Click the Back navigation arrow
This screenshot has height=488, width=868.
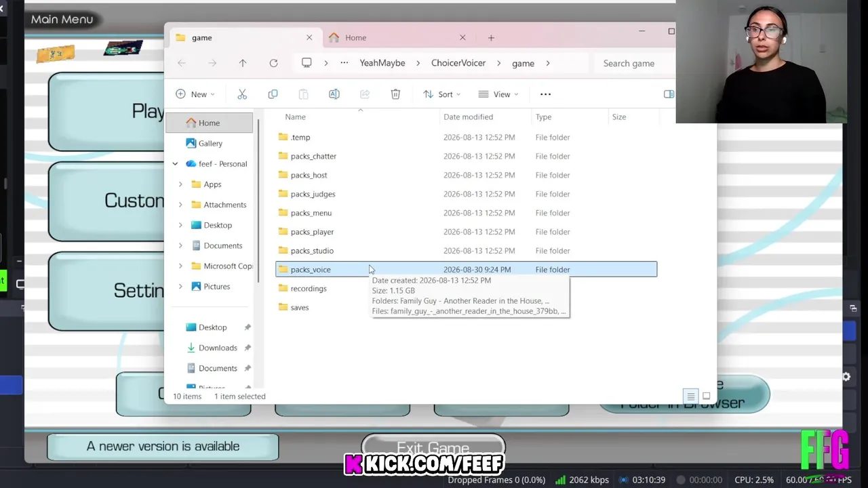[182, 63]
